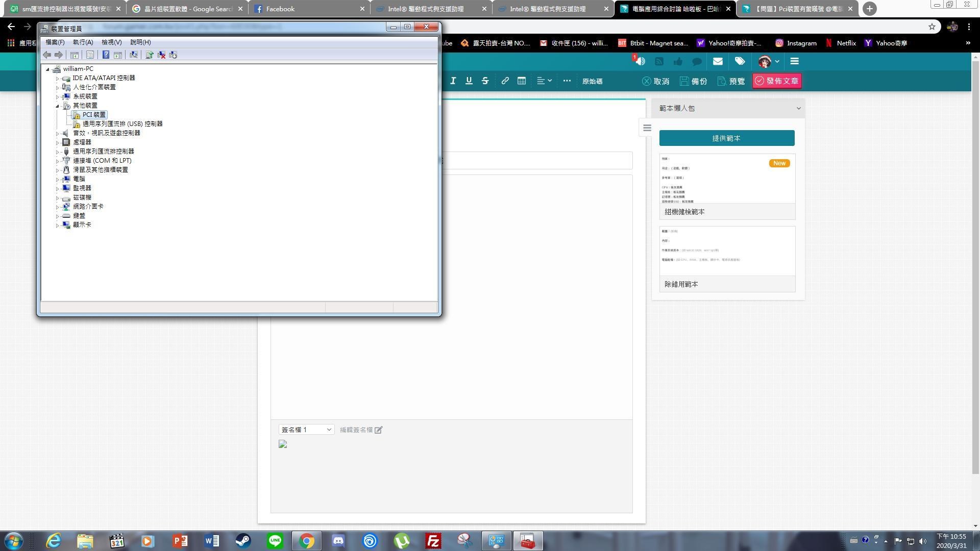This screenshot has width=980, height=551.
Task: Click the forward arrow in Device Manager toolbar
Action: 59,55
